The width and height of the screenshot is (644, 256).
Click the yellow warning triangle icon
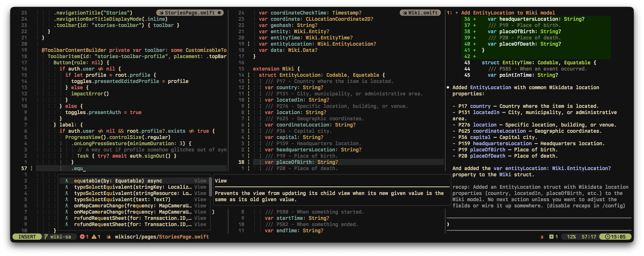point(94,237)
